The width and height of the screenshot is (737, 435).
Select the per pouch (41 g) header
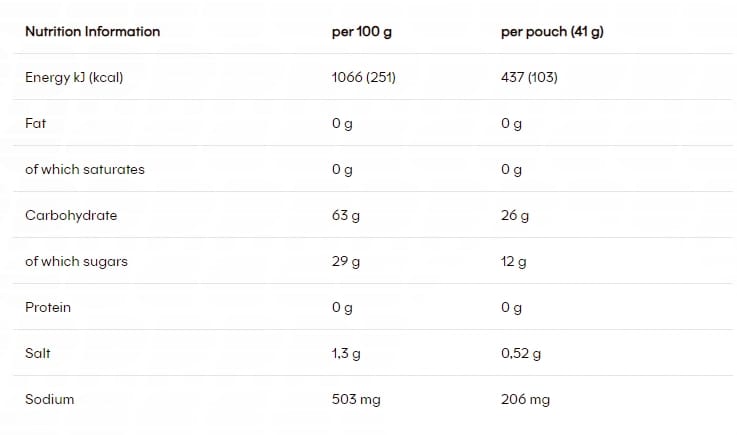[551, 31]
